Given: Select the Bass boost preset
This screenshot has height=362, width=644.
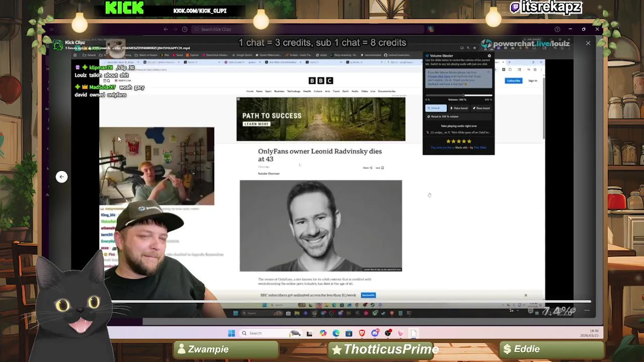Looking at the screenshot, I should 481,108.
